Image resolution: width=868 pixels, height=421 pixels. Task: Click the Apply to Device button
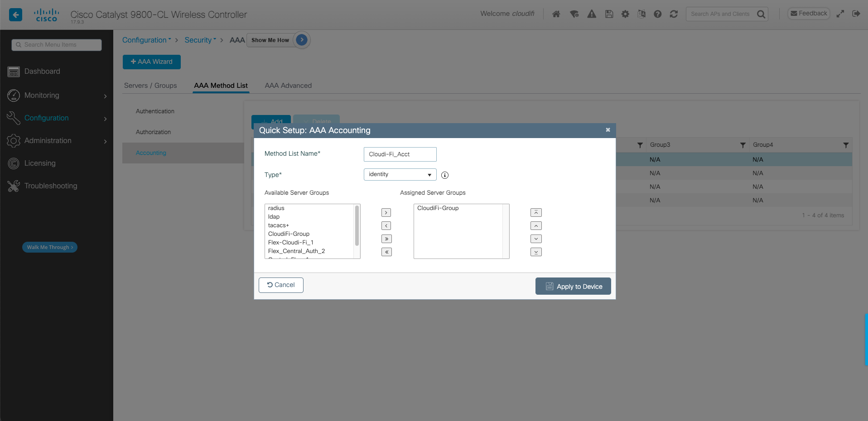click(x=573, y=287)
